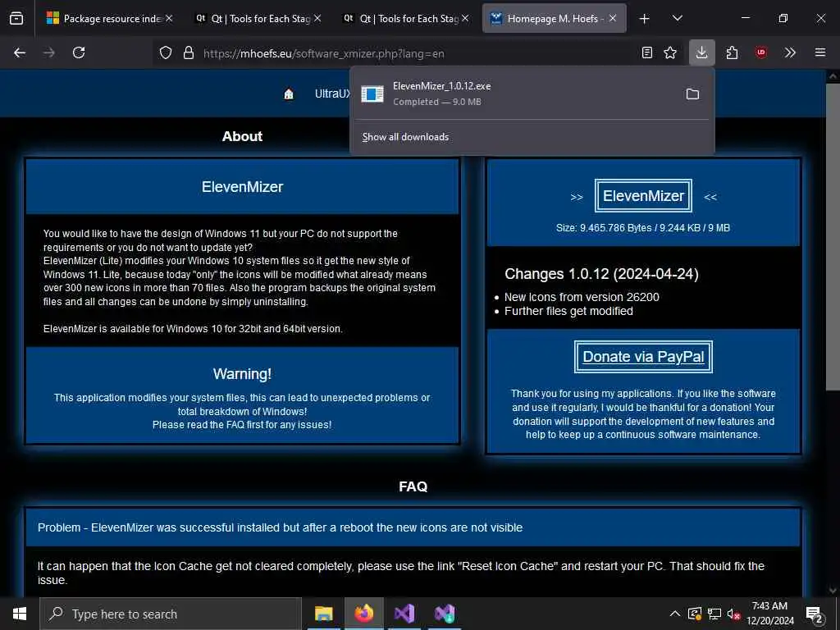Click the forward navigation arrow
This screenshot has width=840, height=630.
pos(48,52)
